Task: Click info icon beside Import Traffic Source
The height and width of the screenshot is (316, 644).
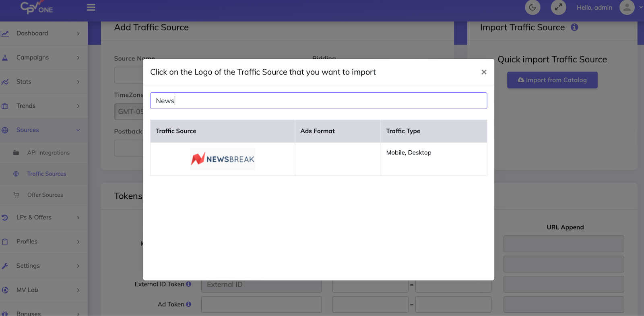Action: coord(574,27)
